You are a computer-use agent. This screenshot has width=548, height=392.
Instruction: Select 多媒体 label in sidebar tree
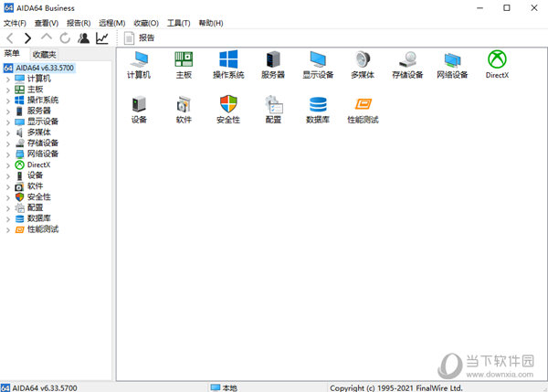click(39, 132)
